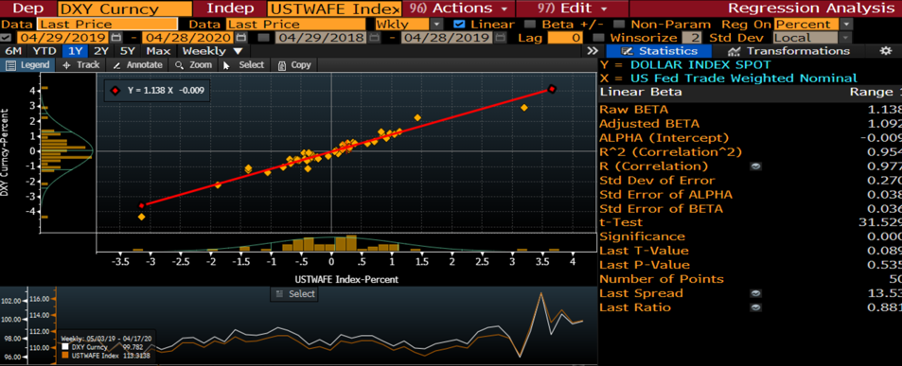Screen dimensions: 902x366
Task: Show info icon beside Last Ratio
Action: [756, 307]
